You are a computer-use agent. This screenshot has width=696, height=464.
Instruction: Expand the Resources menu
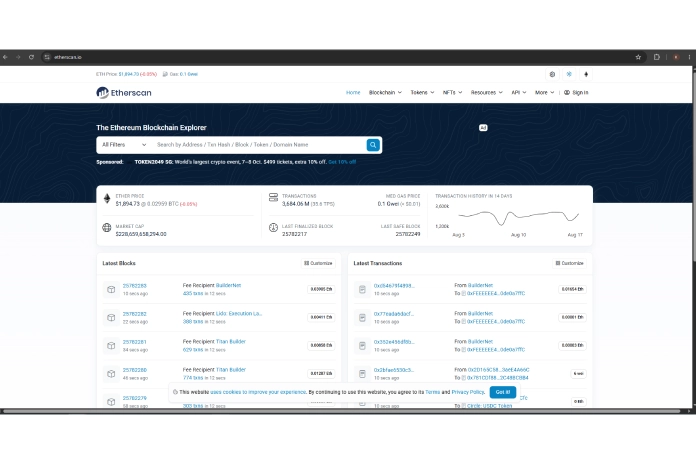(x=486, y=92)
